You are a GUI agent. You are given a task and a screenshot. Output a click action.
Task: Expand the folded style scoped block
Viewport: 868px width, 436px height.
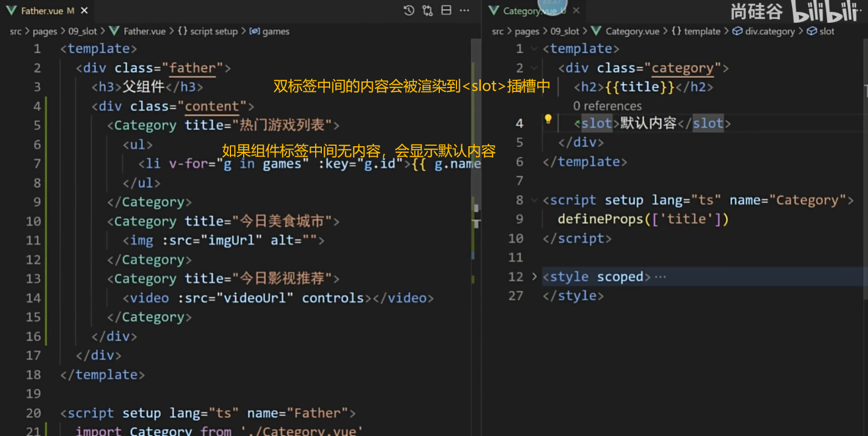click(x=534, y=276)
